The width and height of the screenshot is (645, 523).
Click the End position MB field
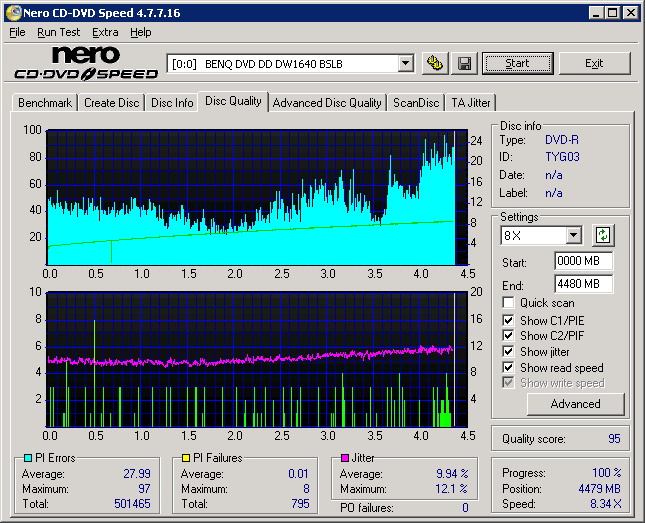point(583,284)
